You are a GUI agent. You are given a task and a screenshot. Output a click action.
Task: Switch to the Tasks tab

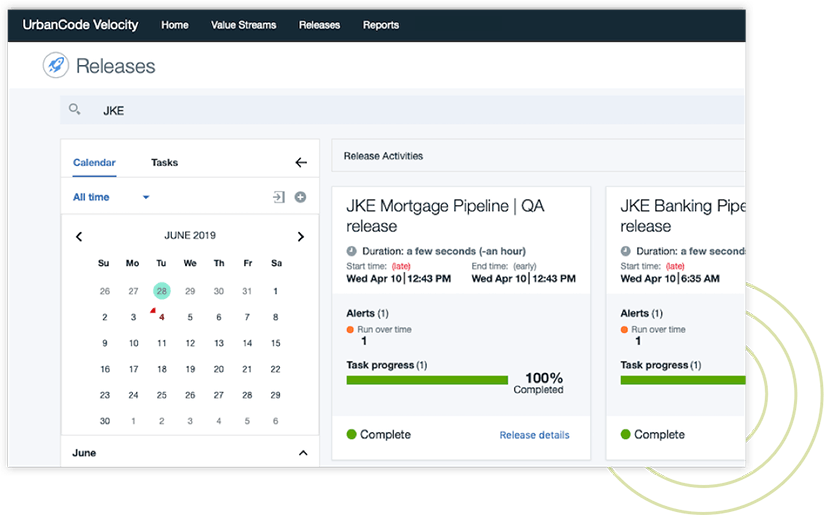pos(164,162)
